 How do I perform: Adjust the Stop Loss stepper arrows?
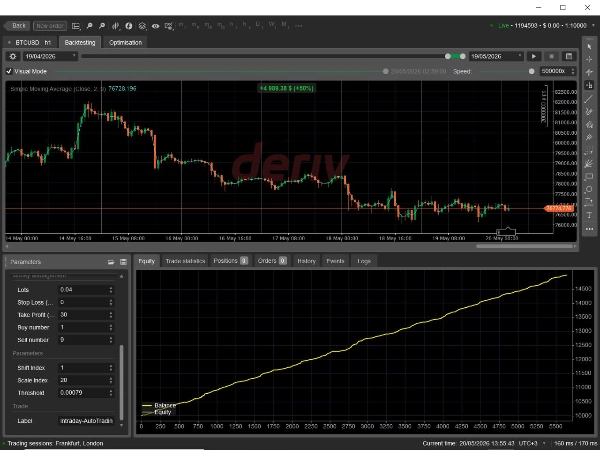tap(111, 302)
